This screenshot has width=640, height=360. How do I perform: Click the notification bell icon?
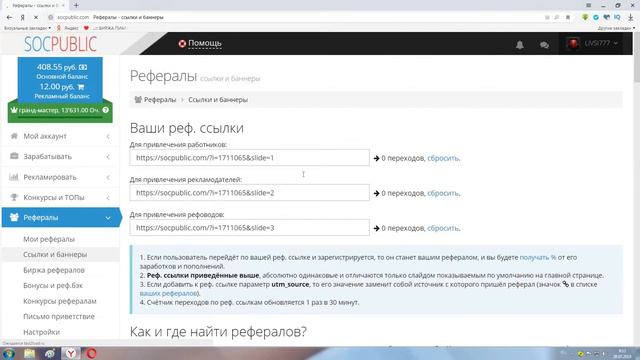tap(520, 44)
